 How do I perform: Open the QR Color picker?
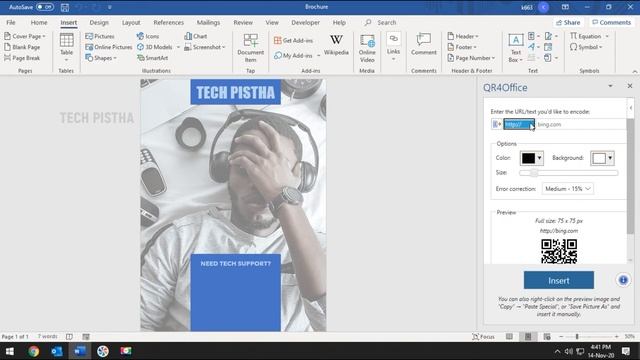tap(531, 158)
